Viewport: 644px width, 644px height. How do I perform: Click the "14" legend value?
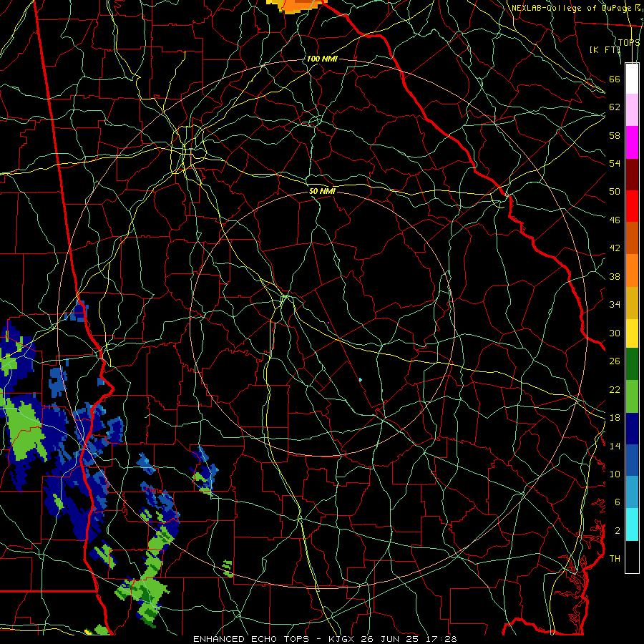[615, 446]
